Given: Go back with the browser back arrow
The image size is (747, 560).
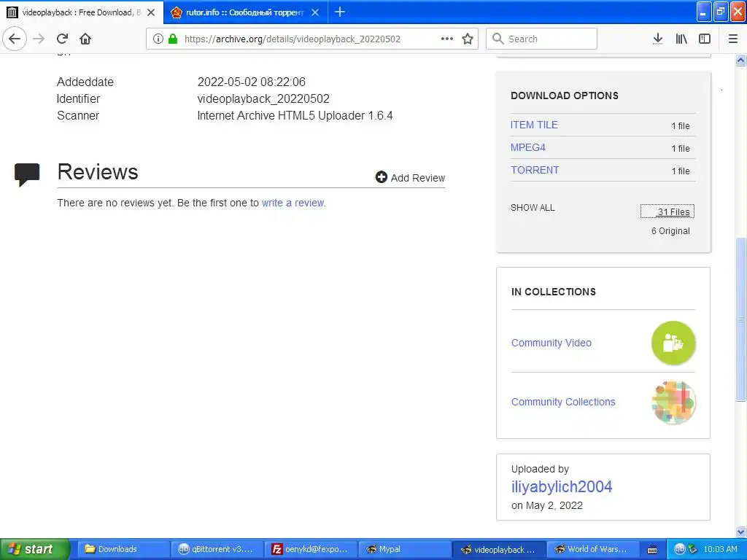Looking at the screenshot, I should (15, 39).
